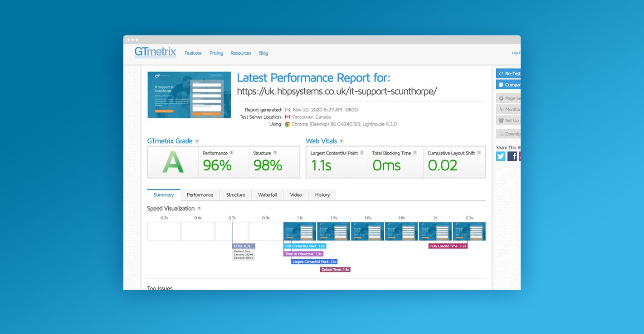The width and height of the screenshot is (644, 334).
Task: Click the Chrome browser icon
Action: (287, 124)
